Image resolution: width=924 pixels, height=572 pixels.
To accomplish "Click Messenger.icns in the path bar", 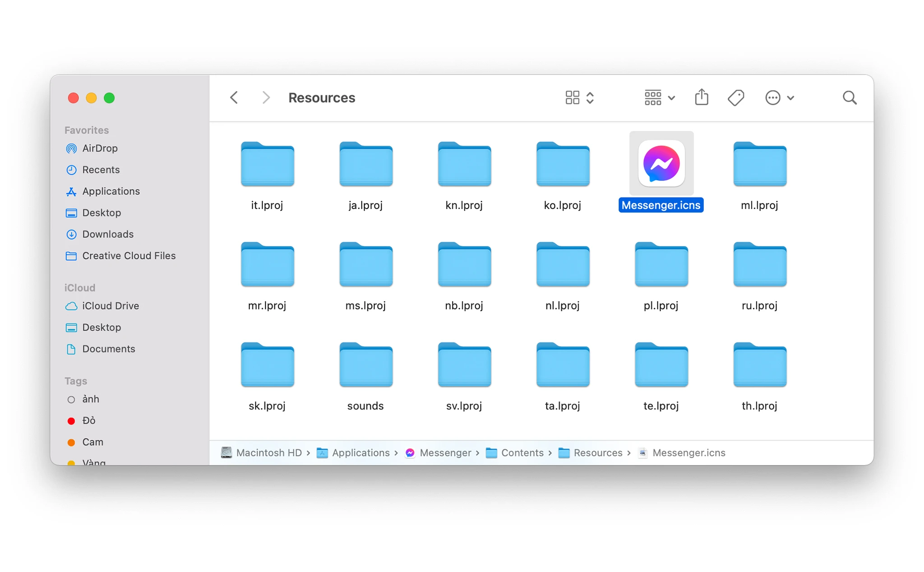I will coord(682,452).
